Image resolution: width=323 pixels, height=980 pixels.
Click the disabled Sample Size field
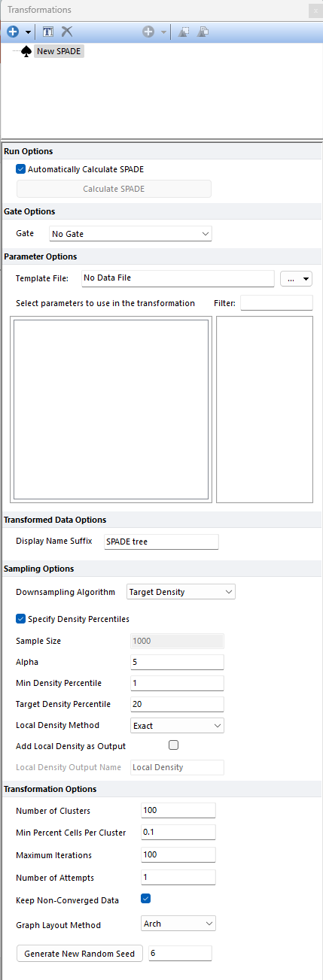[176, 641]
